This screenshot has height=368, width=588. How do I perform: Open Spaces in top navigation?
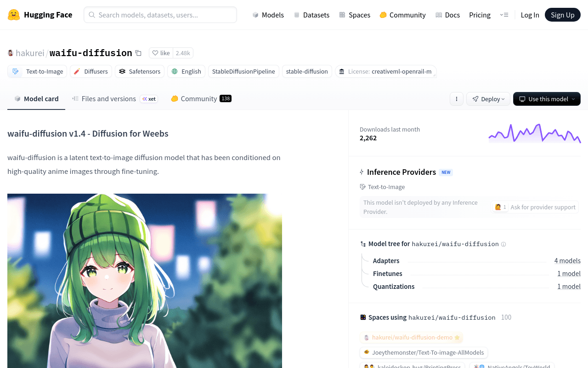355,15
